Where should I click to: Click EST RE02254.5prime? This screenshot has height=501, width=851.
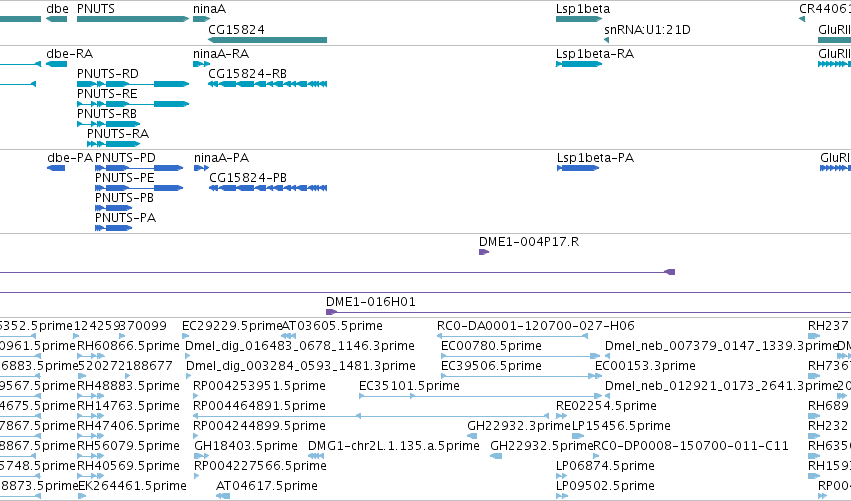606,406
